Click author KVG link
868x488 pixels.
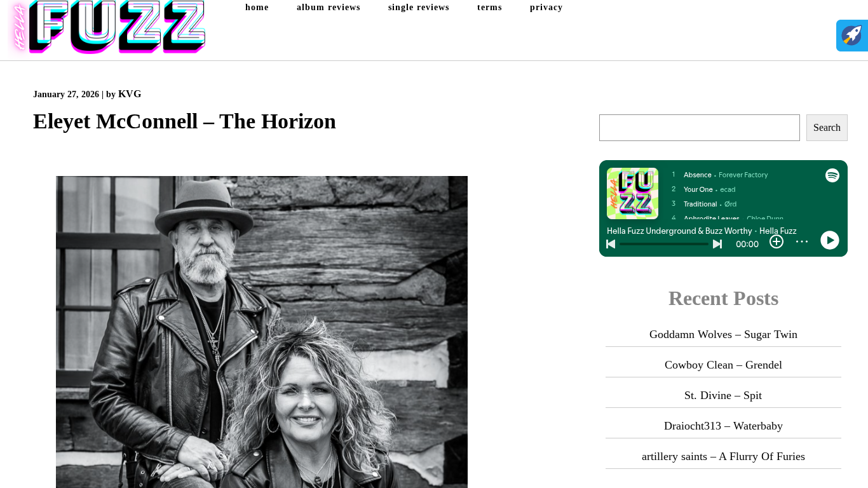click(130, 94)
